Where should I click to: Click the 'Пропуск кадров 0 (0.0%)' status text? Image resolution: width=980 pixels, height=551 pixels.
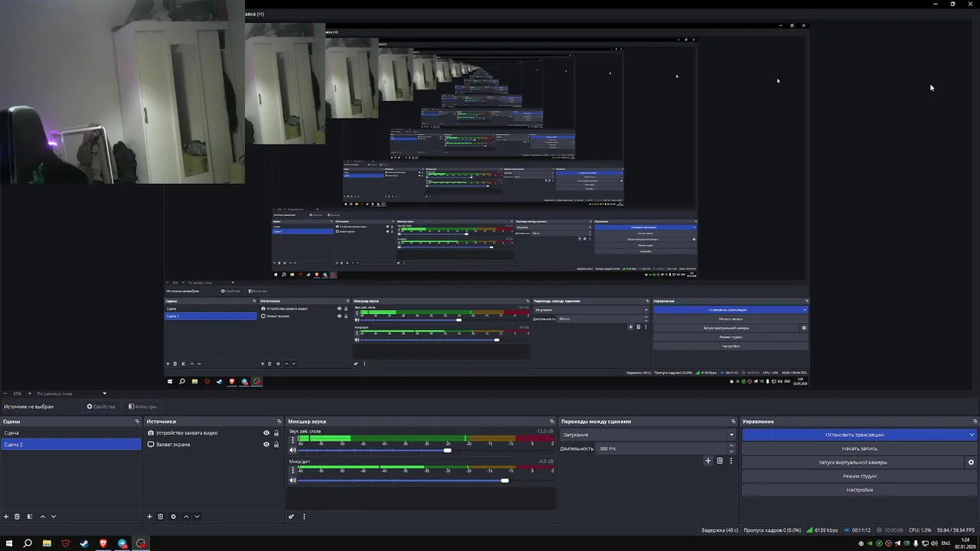773,530
